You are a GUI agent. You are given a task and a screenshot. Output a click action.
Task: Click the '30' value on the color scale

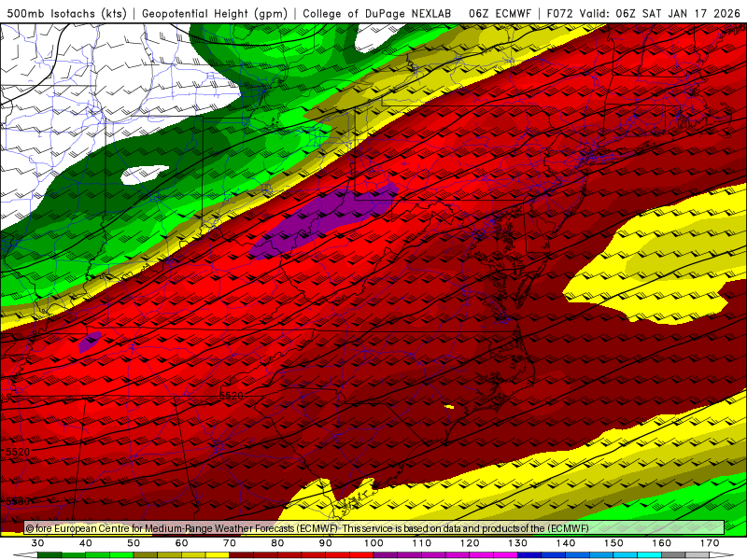[37, 543]
